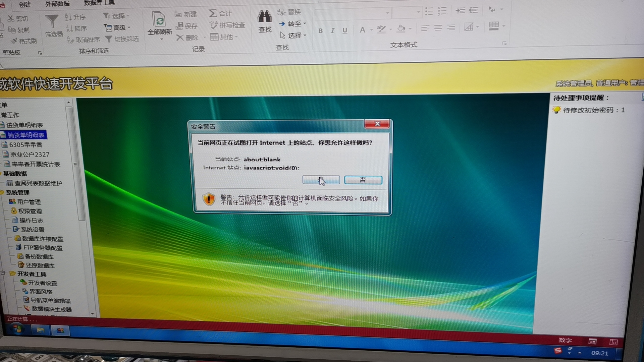Open the 转至 go-to dropdown
Image resolution: width=644 pixels, height=362 pixels.
tap(292, 23)
